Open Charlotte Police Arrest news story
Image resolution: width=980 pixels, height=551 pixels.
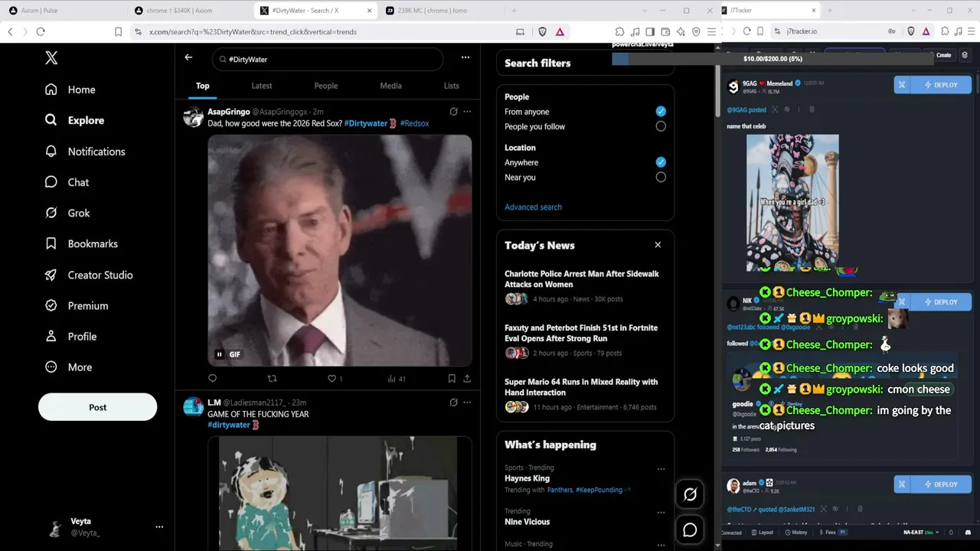coord(582,279)
